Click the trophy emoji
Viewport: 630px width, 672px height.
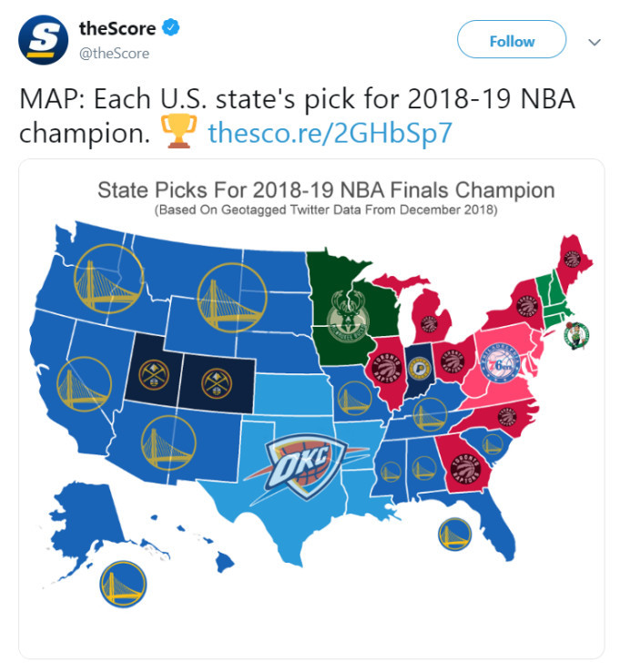pos(178,131)
